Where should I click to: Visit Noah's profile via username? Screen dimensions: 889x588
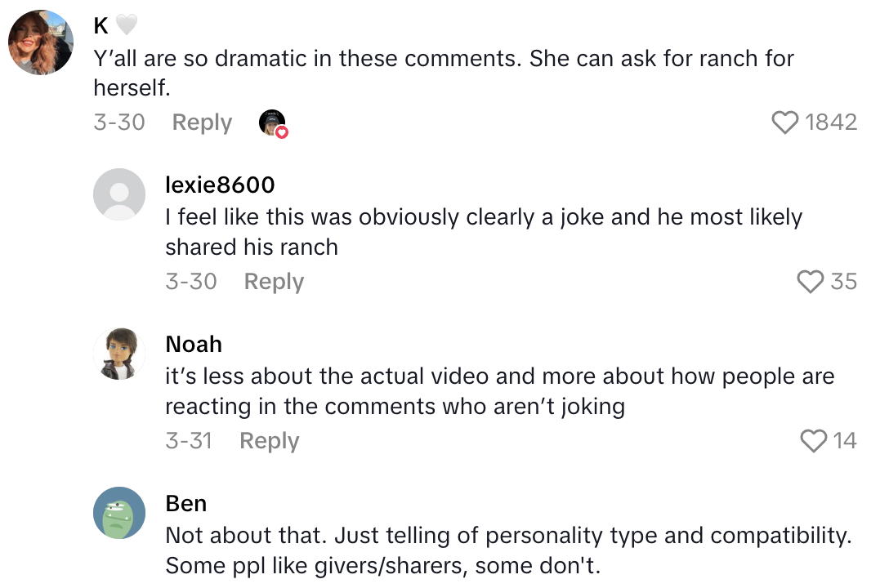(194, 345)
